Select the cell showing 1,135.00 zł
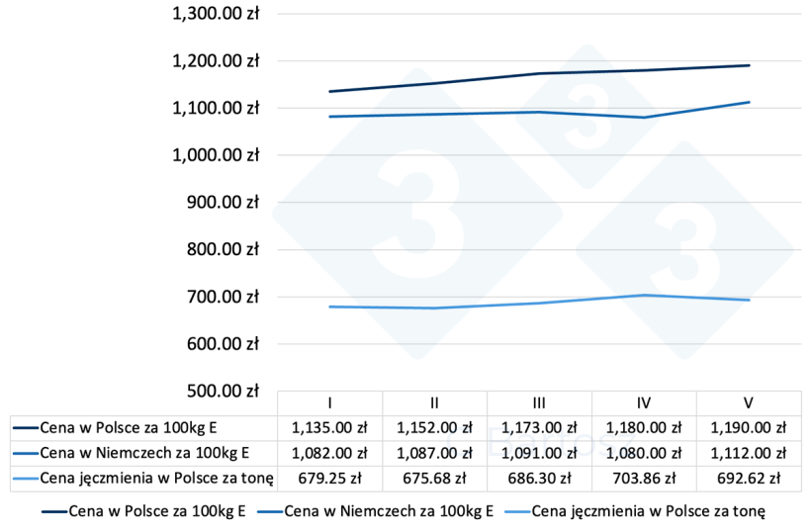 (x=329, y=428)
